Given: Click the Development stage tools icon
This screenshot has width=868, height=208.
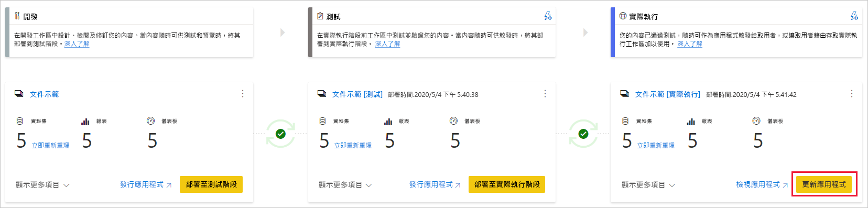Looking at the screenshot, I should click(x=17, y=16).
